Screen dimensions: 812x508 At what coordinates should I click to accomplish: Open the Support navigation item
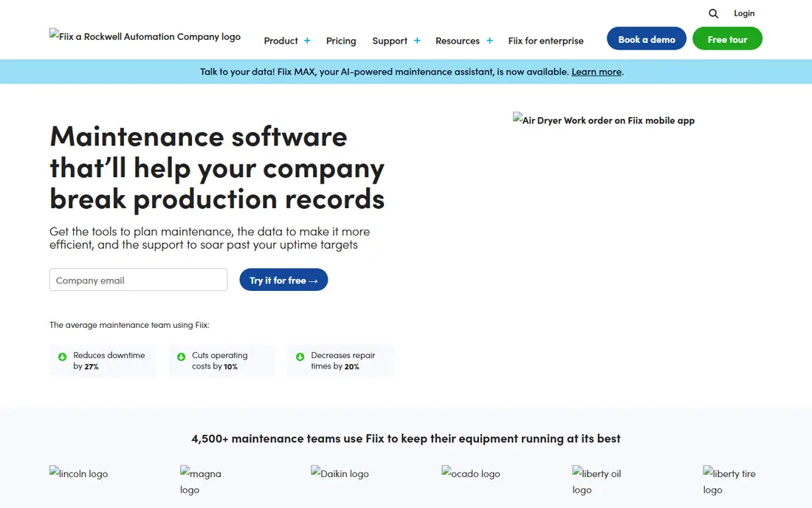click(390, 41)
